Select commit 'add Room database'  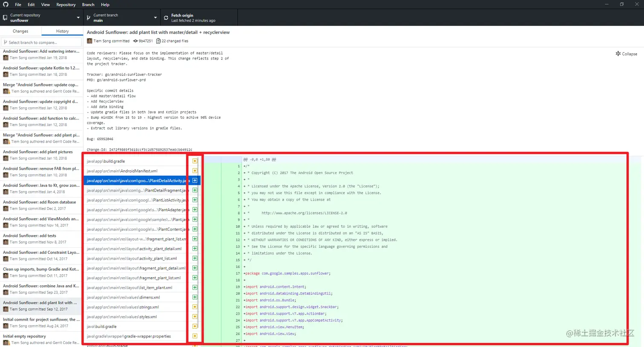pos(41,205)
